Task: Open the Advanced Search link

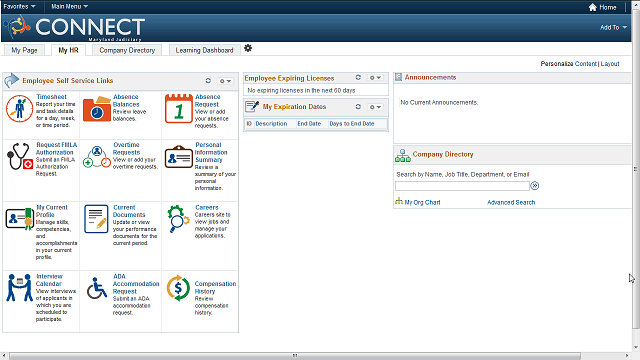Action: [511, 202]
